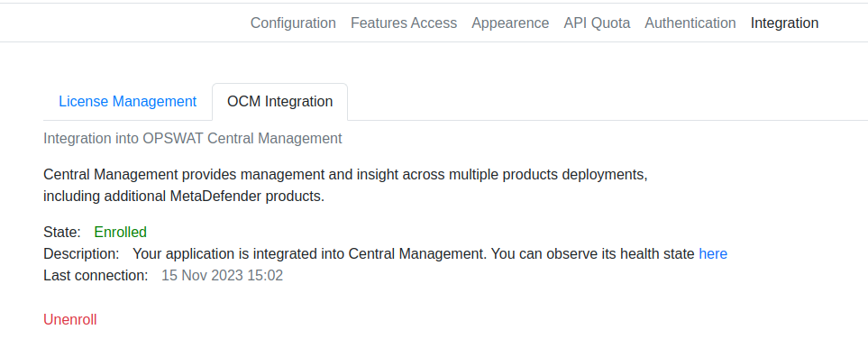Go to Features Access section
Image resolution: width=868 pixels, height=348 pixels.
[x=404, y=23]
